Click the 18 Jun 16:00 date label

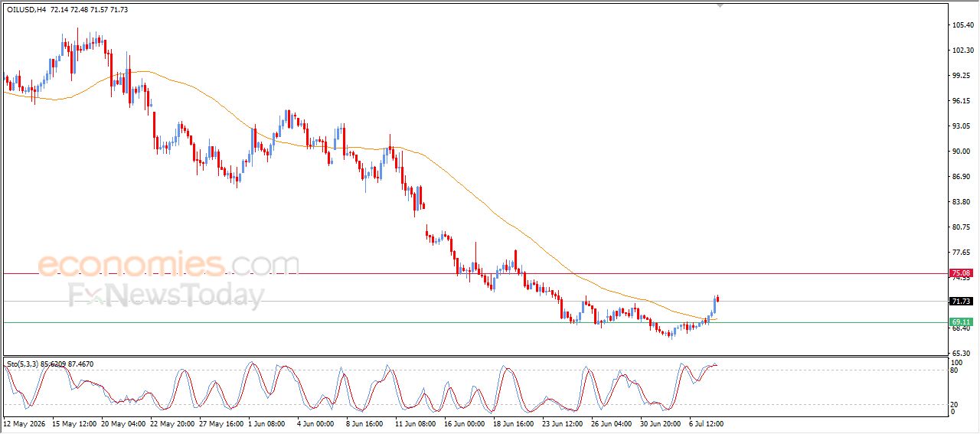(512, 423)
